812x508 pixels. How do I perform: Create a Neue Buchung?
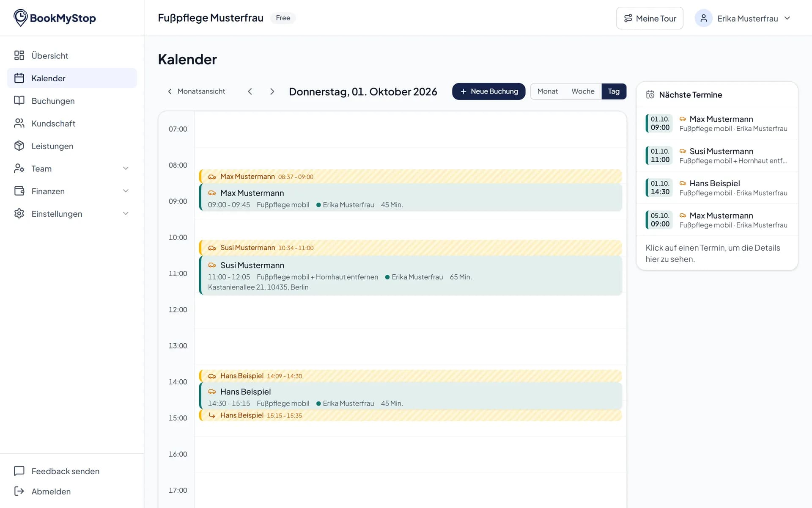point(488,91)
